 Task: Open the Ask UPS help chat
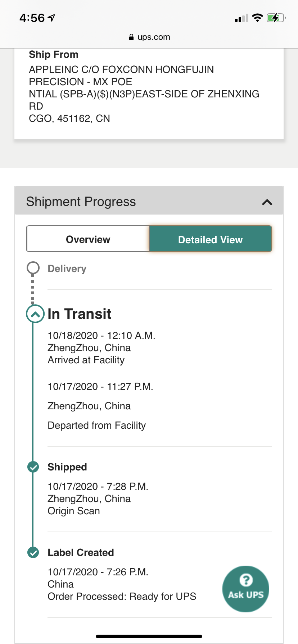[x=246, y=589]
